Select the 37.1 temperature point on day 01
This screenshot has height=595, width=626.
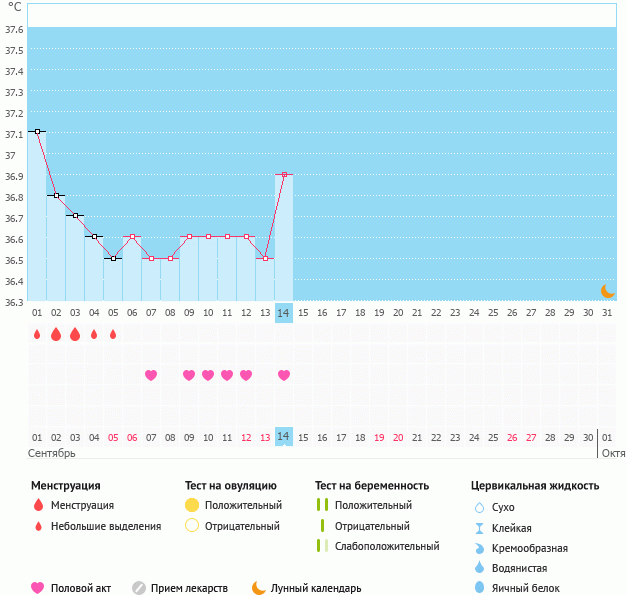coord(37,131)
